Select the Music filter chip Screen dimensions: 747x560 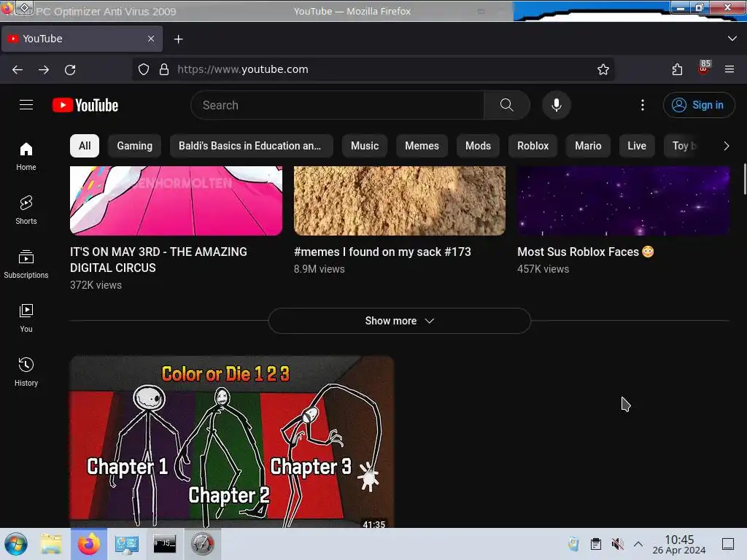pos(365,146)
